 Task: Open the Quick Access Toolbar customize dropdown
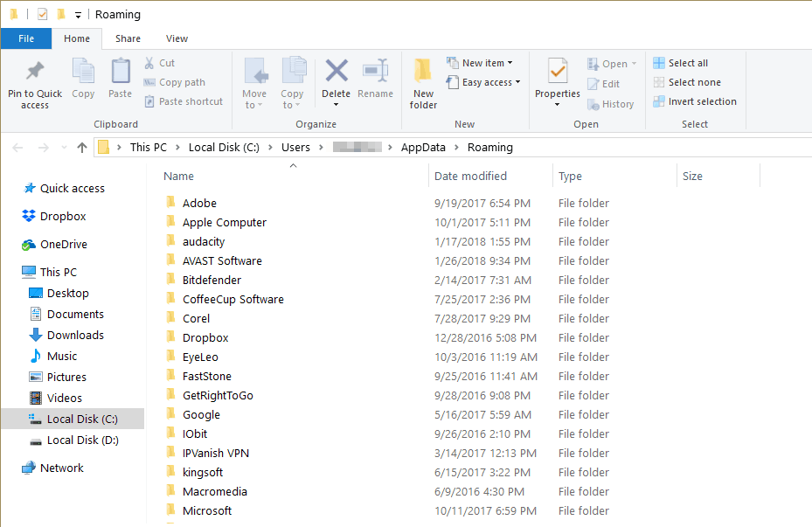coord(78,15)
